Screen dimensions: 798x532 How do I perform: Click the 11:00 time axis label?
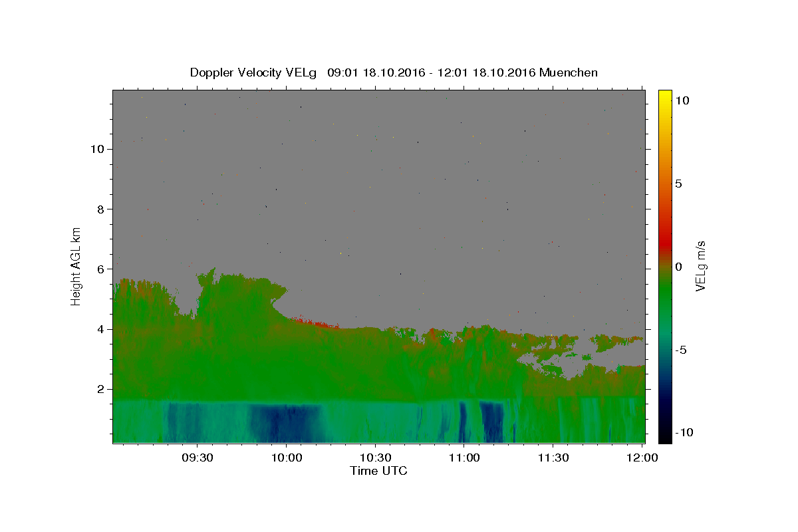pyautogui.click(x=464, y=458)
